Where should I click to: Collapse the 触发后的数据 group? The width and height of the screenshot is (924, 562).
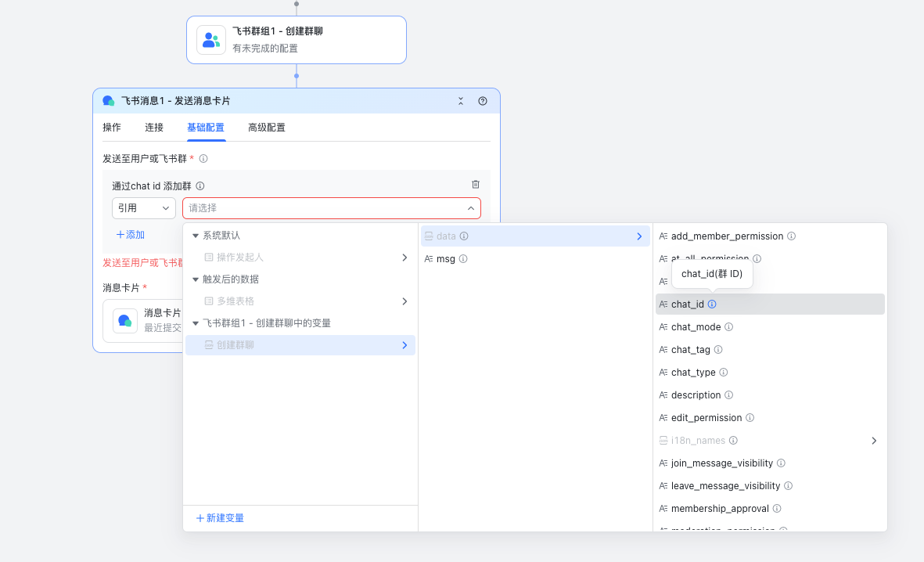(x=196, y=279)
